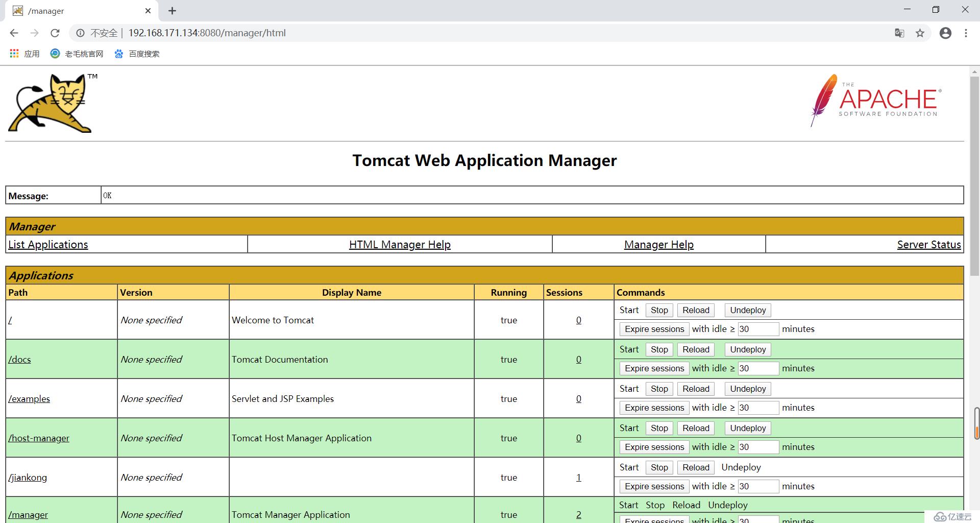Open the root / application path link
Viewport: 980px width, 523px height.
tap(10, 320)
